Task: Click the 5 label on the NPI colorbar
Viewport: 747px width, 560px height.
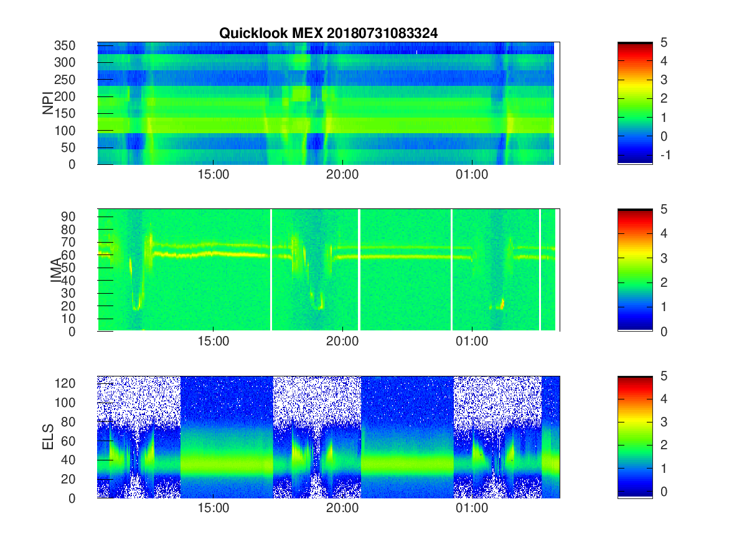Action: coord(664,42)
